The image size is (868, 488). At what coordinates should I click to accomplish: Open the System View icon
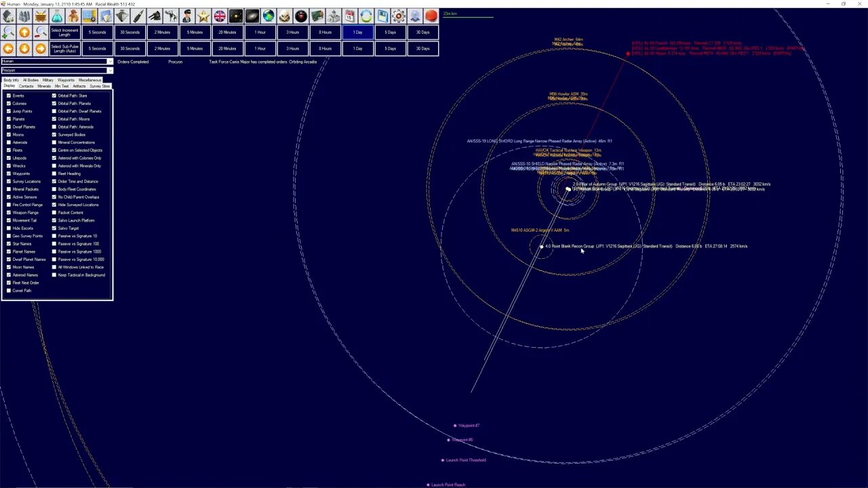pyautogui.click(x=236, y=16)
